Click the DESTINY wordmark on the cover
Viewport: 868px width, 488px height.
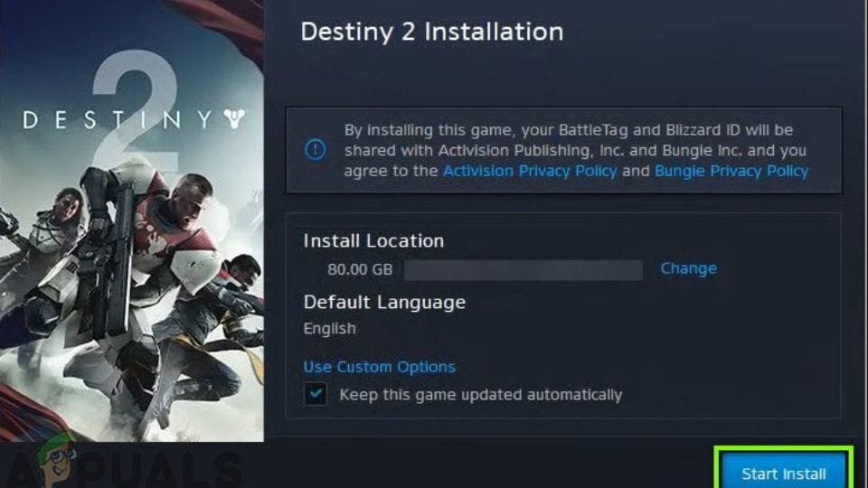(118, 119)
